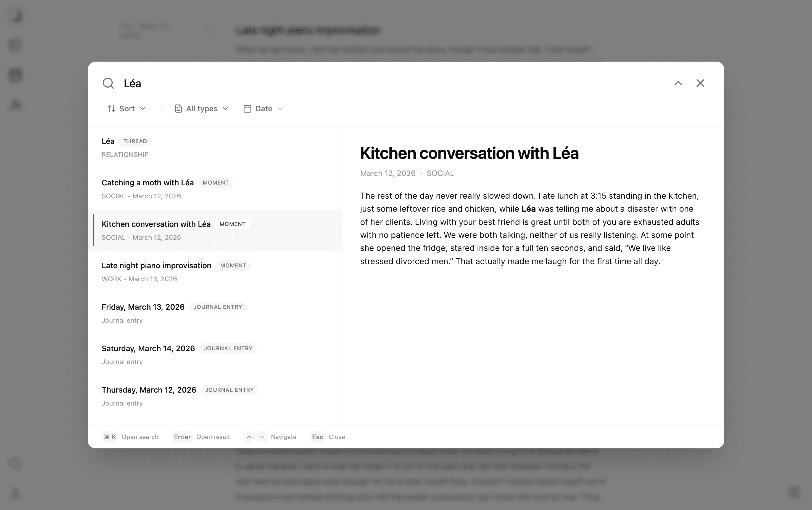Open the threads icon in the left sidebar
812x510 pixels.
[x=15, y=105]
